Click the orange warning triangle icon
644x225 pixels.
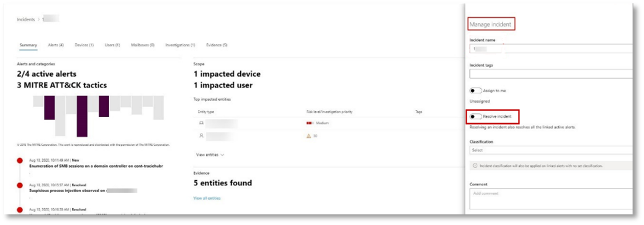308,136
